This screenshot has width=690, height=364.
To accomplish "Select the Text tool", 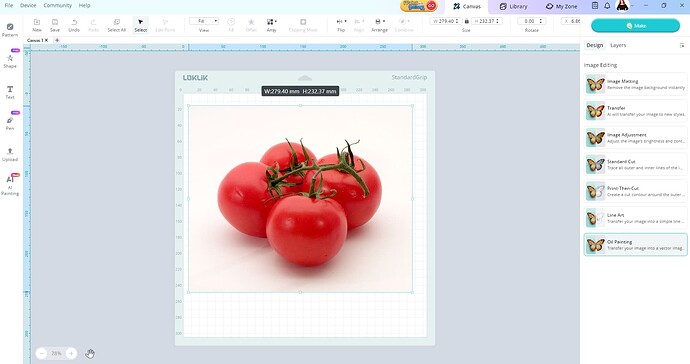I will 10,92.
